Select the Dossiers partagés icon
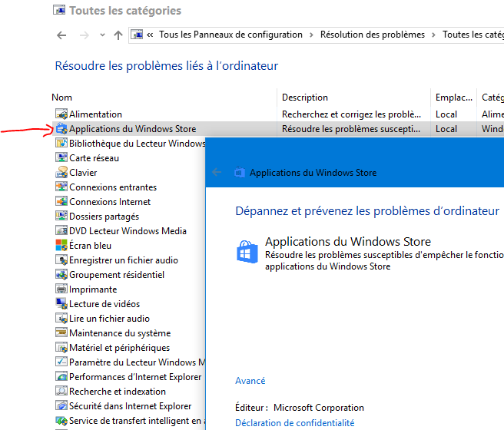This screenshot has height=430, width=504. [61, 216]
